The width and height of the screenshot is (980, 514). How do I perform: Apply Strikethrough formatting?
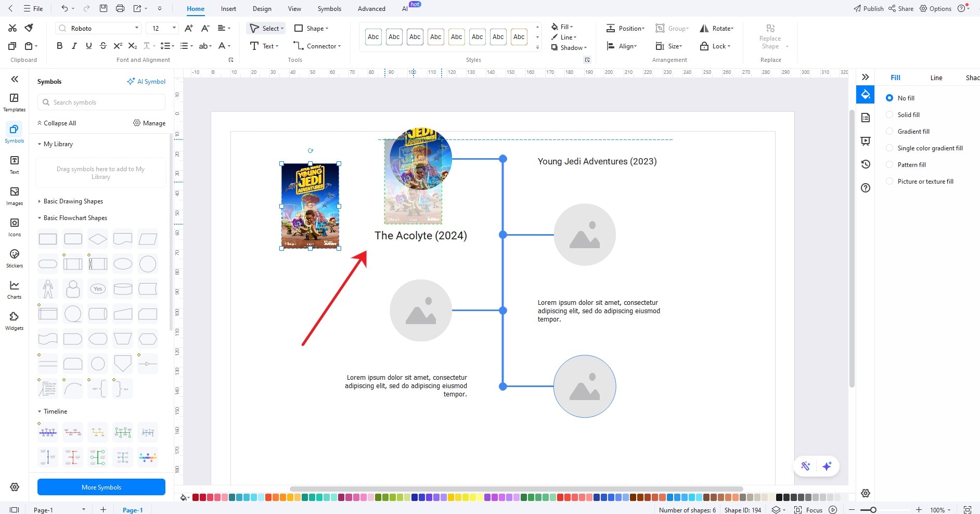[103, 46]
